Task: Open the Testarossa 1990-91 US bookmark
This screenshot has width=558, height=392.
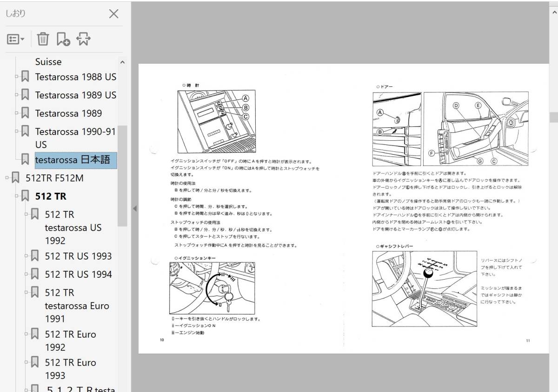Action: pyautogui.click(x=75, y=138)
